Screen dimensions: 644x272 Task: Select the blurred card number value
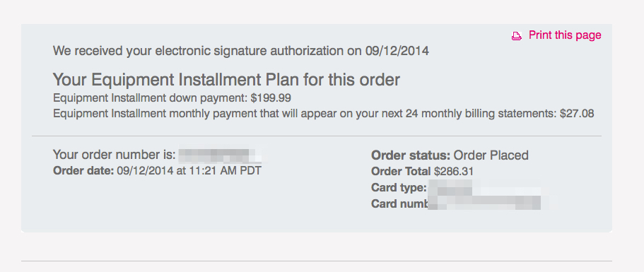tap(485, 203)
